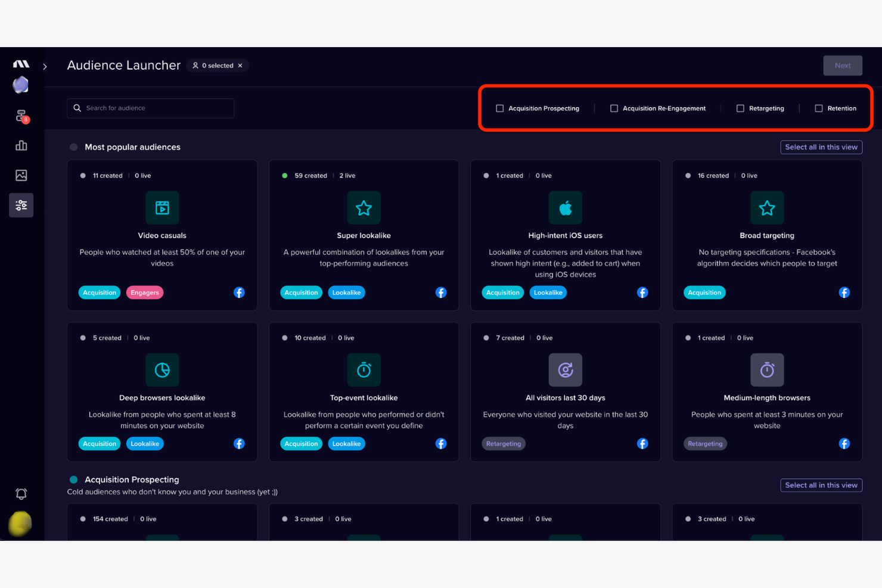Open the creatives image icon in the sidebar
The image size is (882, 588).
[x=21, y=175]
